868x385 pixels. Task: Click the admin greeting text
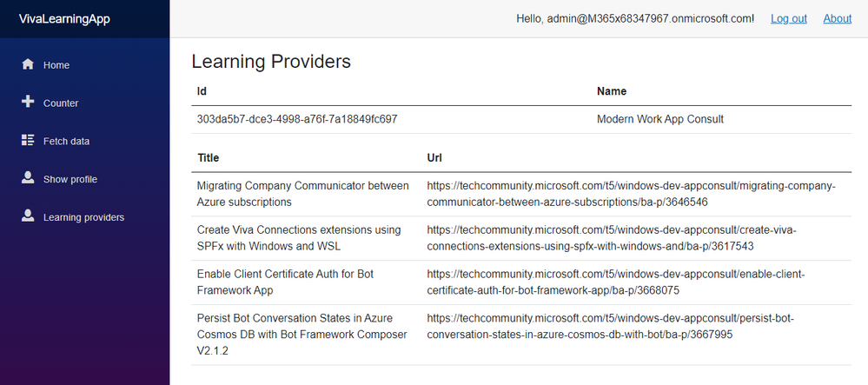click(x=635, y=19)
